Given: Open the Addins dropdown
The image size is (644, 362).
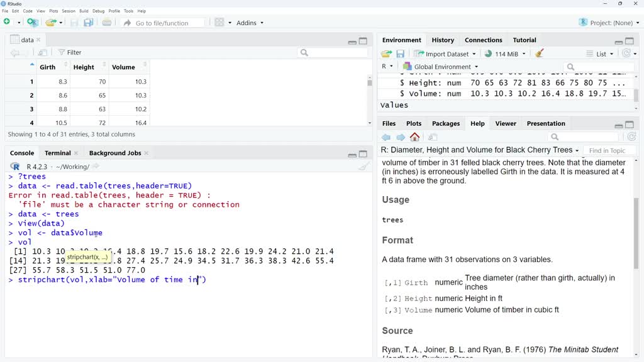Looking at the screenshot, I should [x=250, y=23].
